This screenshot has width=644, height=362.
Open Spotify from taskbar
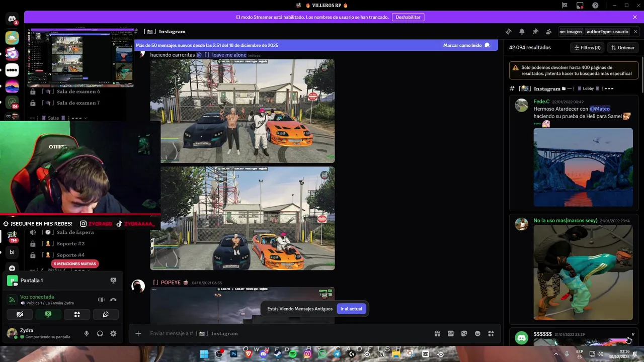click(293, 354)
